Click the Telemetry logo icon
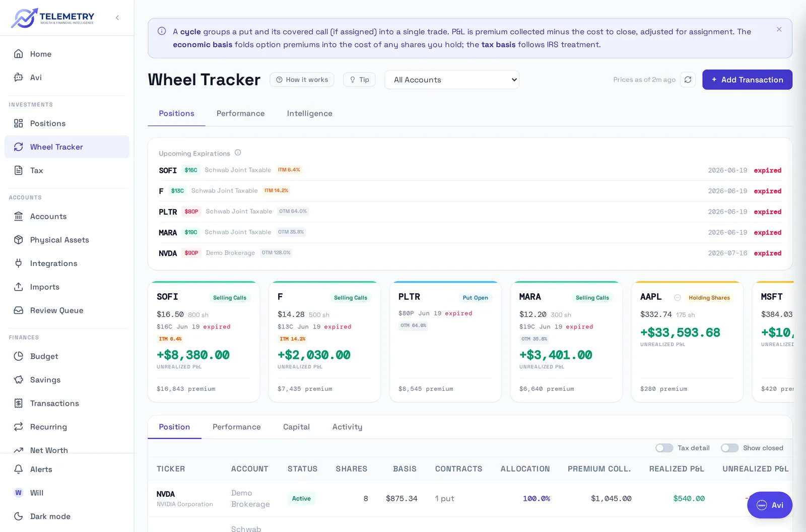 coord(24,18)
